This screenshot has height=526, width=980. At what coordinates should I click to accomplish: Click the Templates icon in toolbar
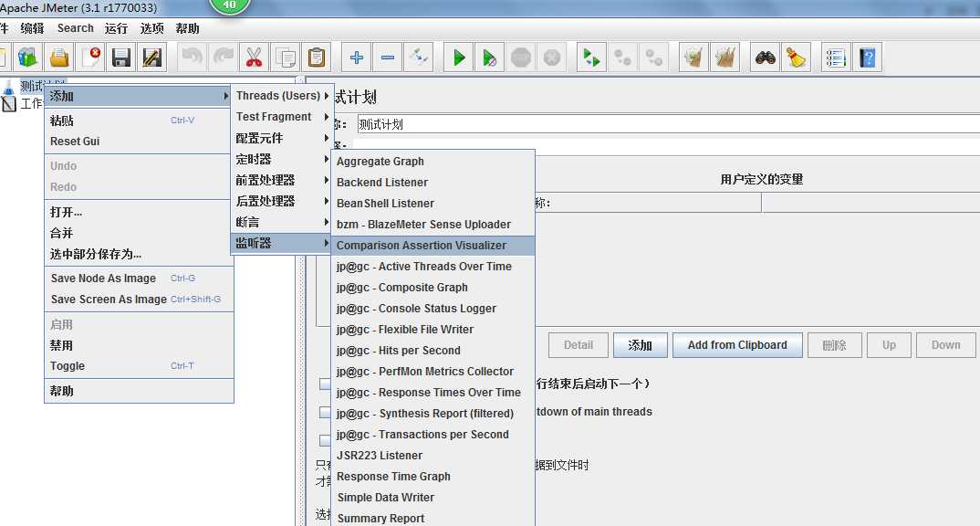[27, 58]
